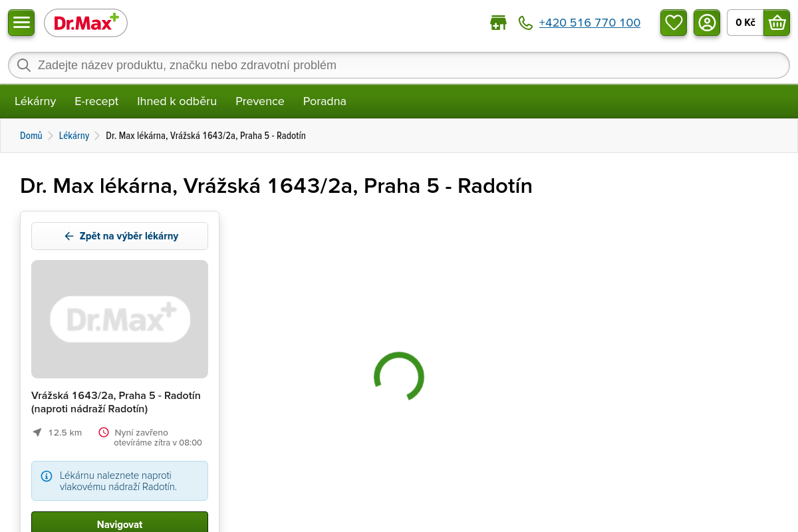Click the Dr.Max logo
This screenshot has width=798, height=532.
pos(86,23)
